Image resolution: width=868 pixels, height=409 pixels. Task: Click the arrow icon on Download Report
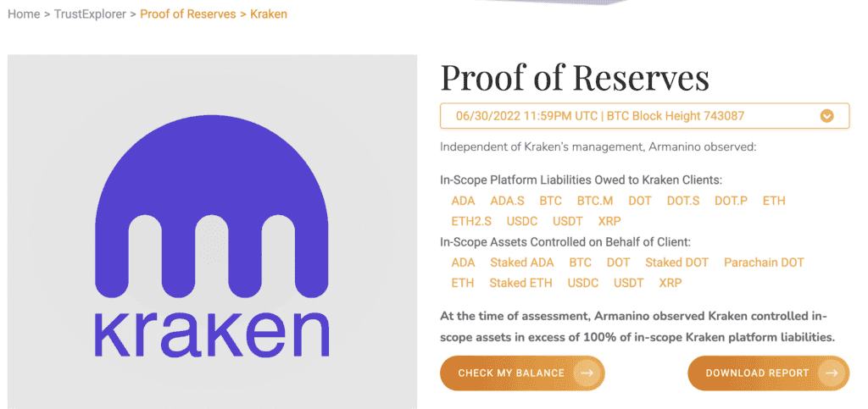click(x=833, y=373)
